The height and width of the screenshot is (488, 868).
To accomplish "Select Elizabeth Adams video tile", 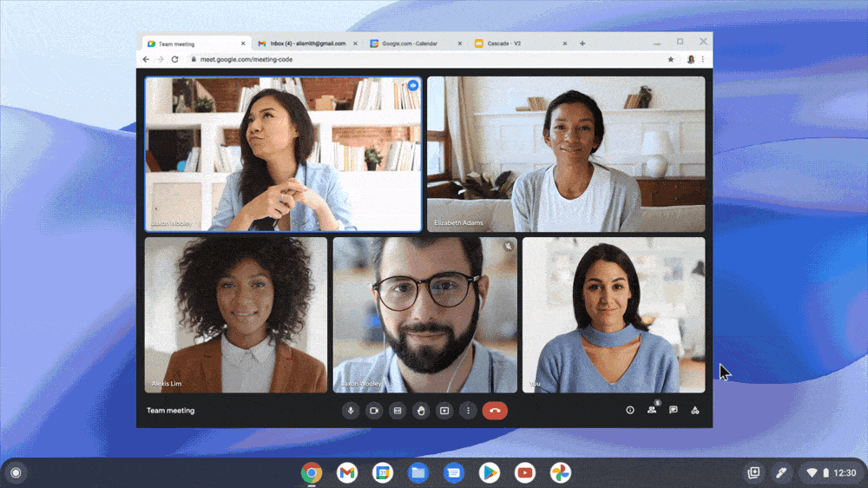I will (x=566, y=154).
